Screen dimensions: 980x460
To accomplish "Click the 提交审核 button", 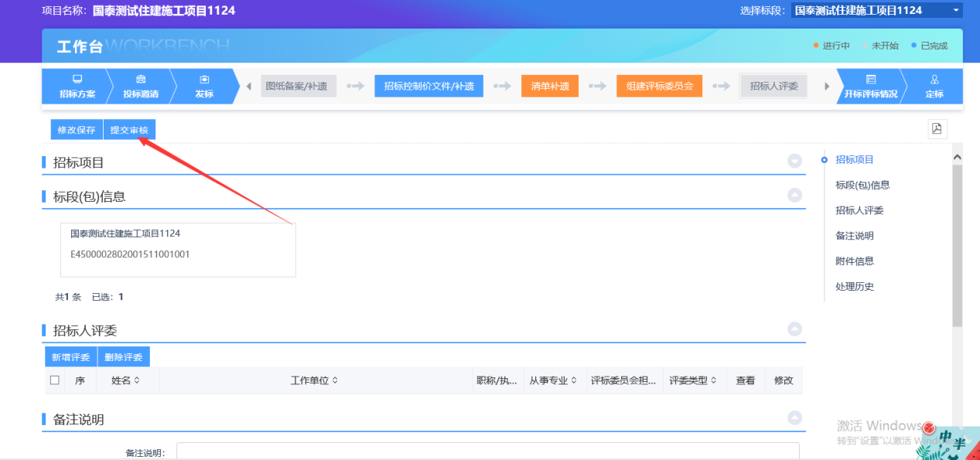I will [129, 130].
